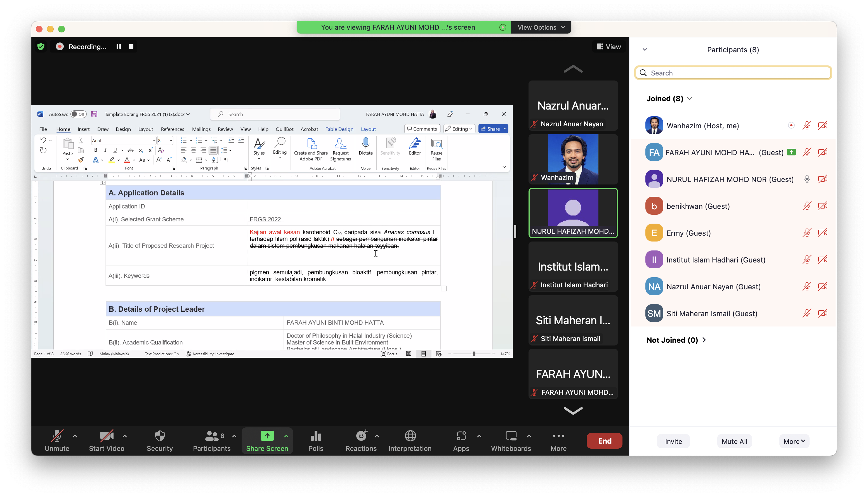Collapse the Joined (8) participants list
Screen dimensions: 868x497
pos(689,99)
